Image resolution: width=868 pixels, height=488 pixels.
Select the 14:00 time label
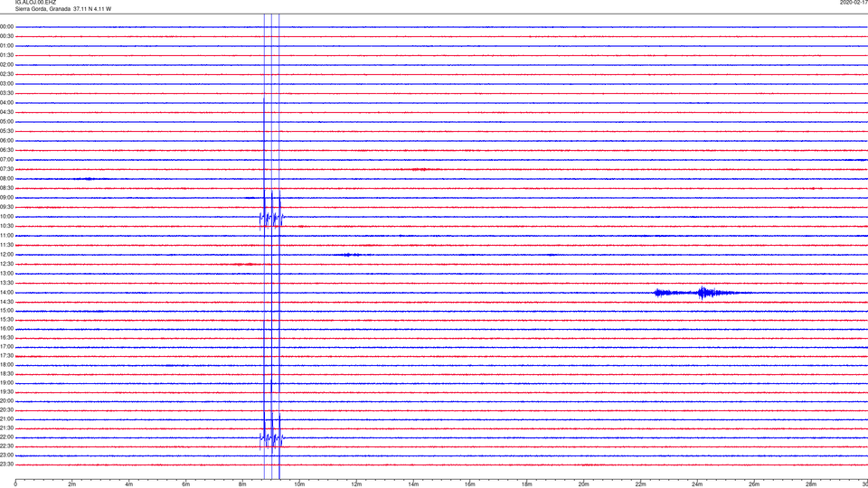[x=6, y=293]
